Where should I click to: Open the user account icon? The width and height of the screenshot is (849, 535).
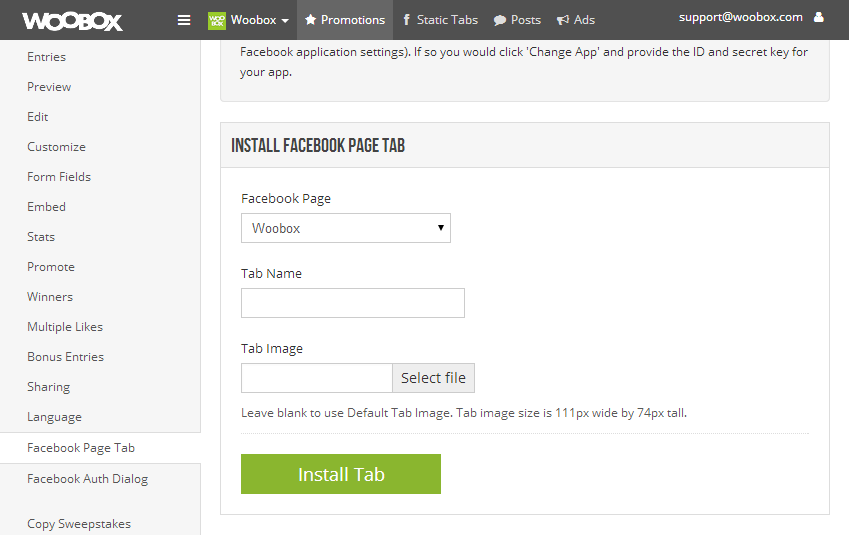pyautogui.click(x=819, y=17)
